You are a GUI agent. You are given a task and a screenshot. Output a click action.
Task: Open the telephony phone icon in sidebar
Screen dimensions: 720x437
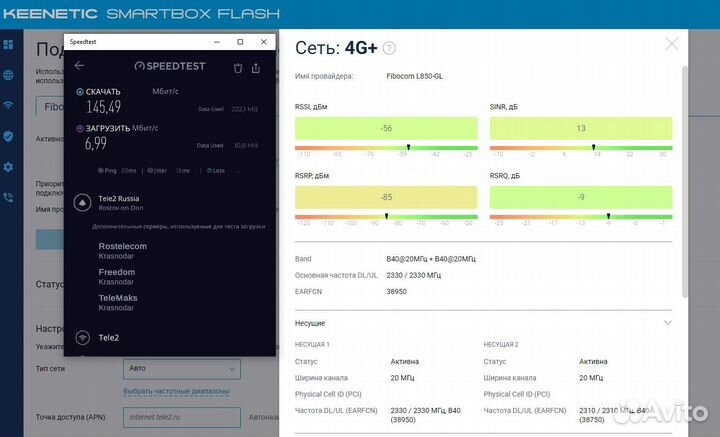(x=8, y=197)
